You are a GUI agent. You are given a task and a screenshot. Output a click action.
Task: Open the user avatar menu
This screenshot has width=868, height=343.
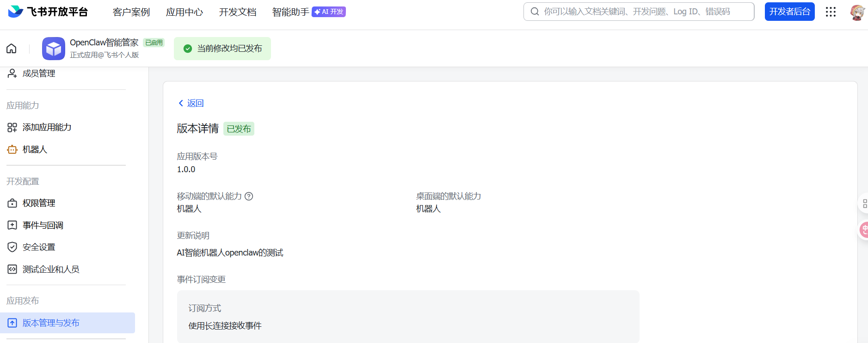point(857,12)
